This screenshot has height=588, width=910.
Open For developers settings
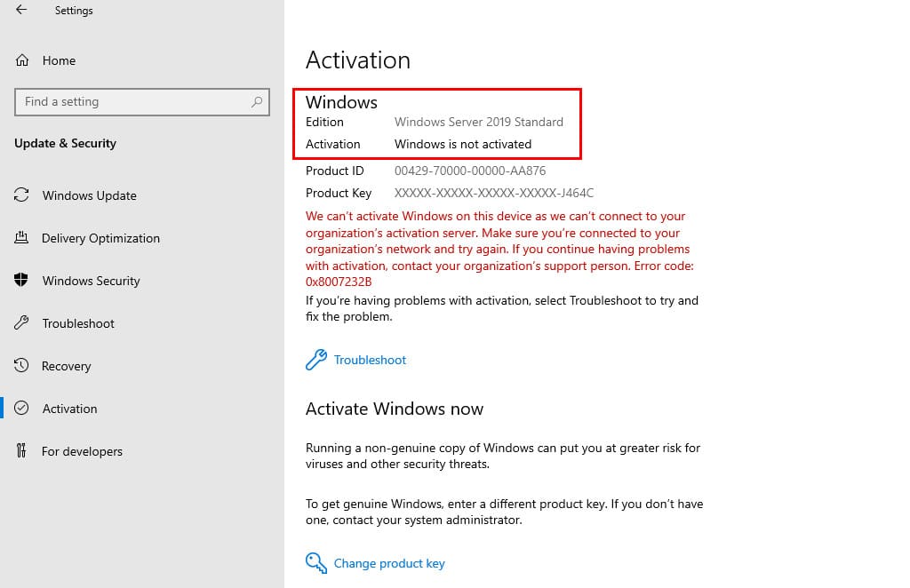click(x=82, y=452)
